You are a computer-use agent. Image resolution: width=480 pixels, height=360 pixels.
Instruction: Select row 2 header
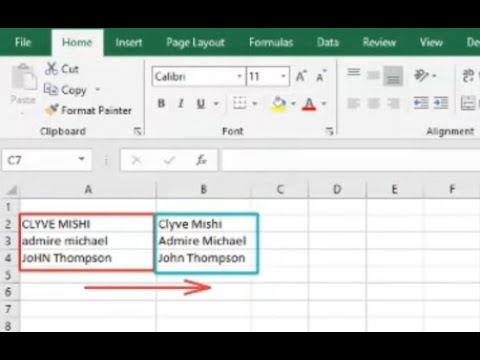(9, 224)
